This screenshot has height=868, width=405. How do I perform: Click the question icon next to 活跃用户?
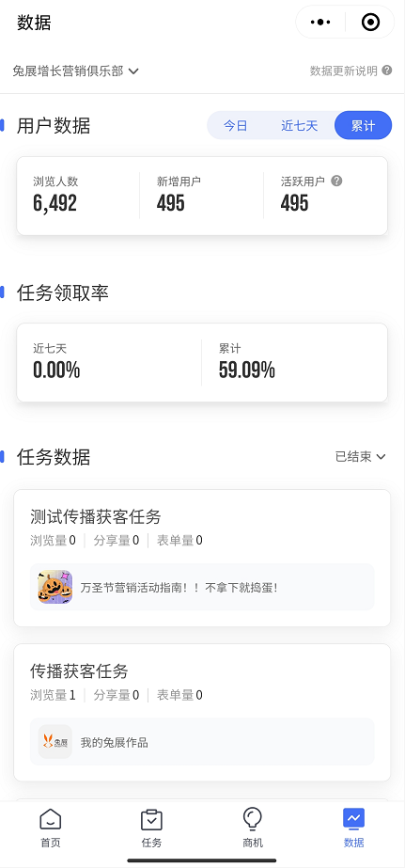[x=336, y=181]
